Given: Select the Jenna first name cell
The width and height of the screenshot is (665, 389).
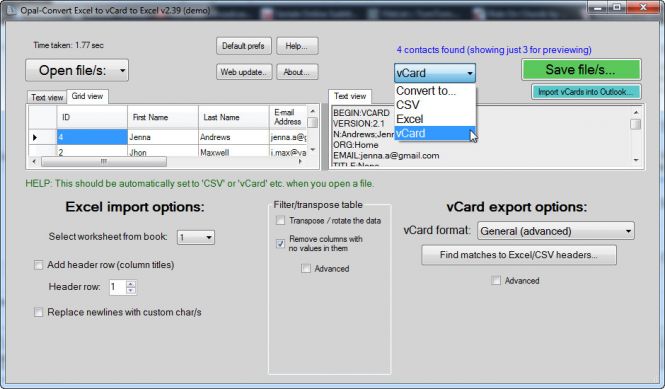Looking at the screenshot, I should click(163, 137).
